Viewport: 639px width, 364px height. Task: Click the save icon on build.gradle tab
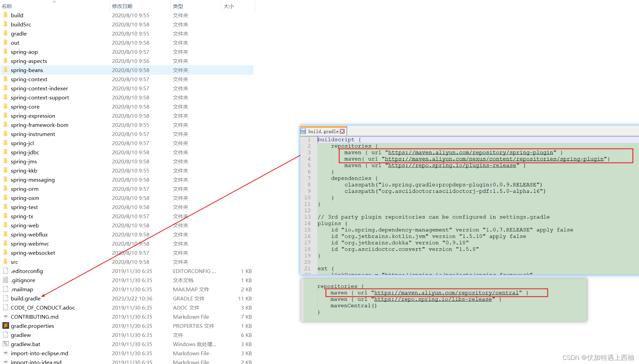[303, 131]
